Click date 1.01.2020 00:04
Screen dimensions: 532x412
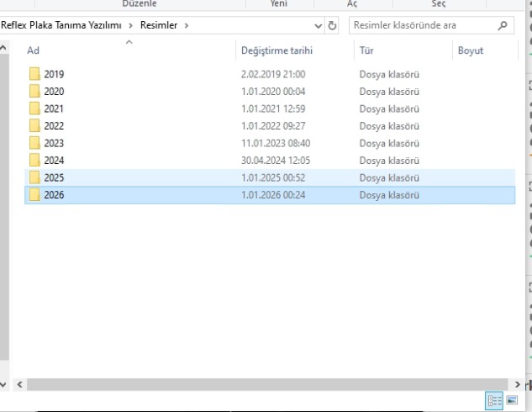273,92
